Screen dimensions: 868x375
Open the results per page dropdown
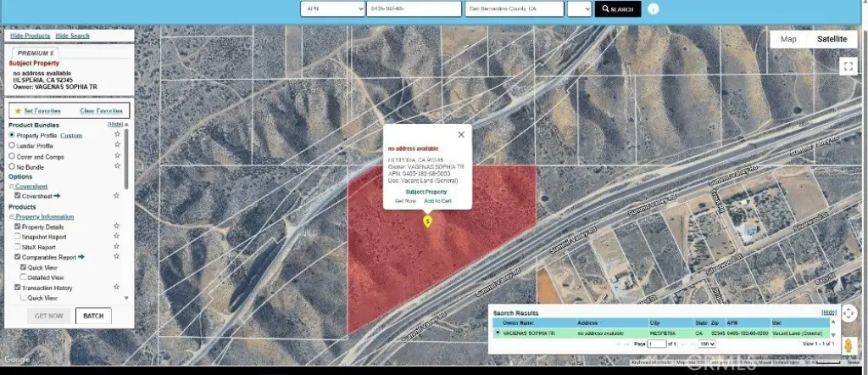706,344
